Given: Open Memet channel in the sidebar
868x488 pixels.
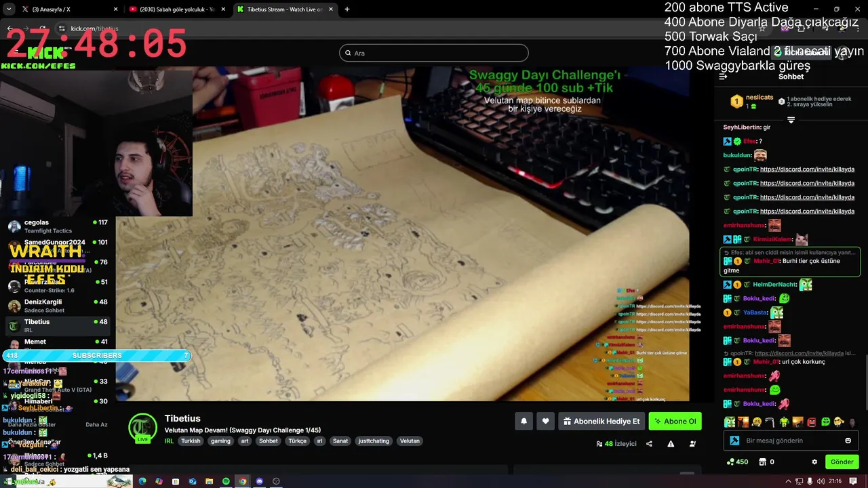Looking at the screenshot, I should (58, 344).
